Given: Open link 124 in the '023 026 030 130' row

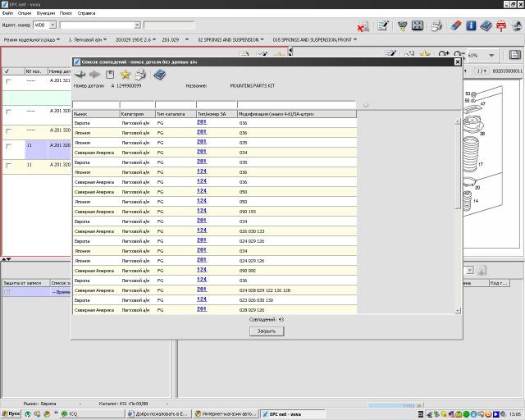Looking at the screenshot, I should point(202,299).
